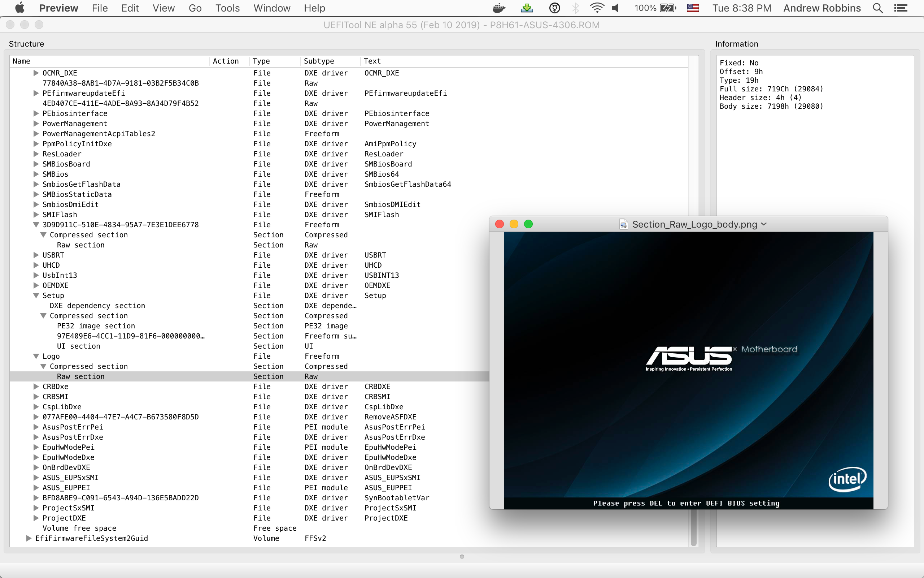
Task: Open the Apple menu
Action: pos(20,8)
